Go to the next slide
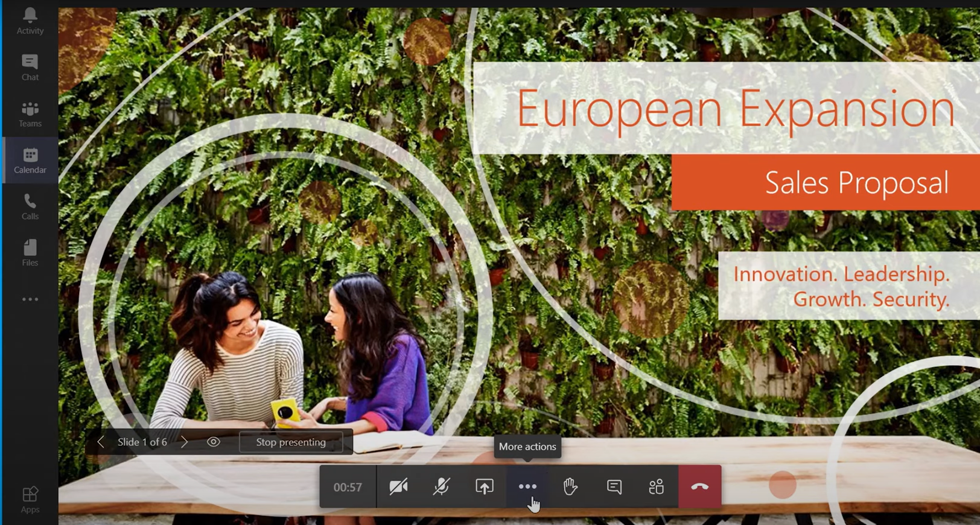 (184, 442)
